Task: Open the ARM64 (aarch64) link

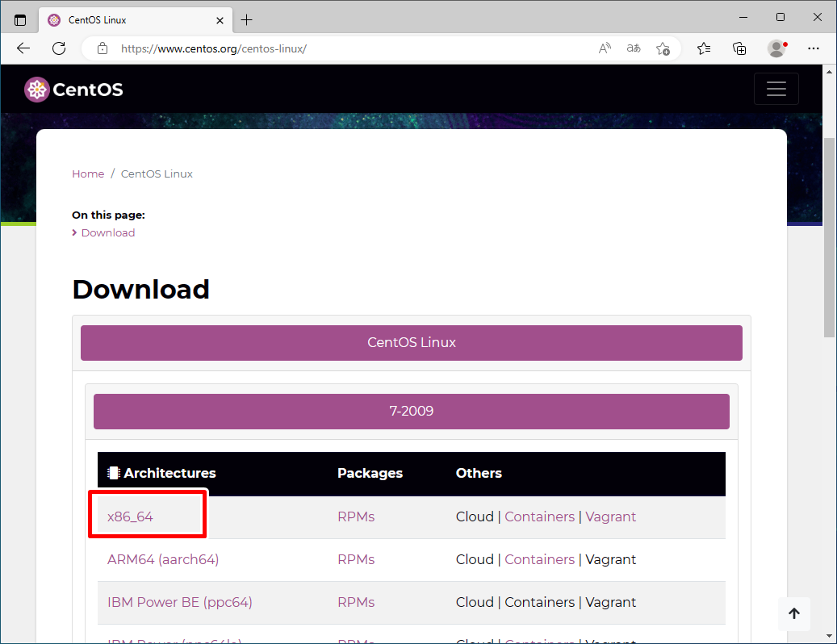Action: tap(163, 559)
